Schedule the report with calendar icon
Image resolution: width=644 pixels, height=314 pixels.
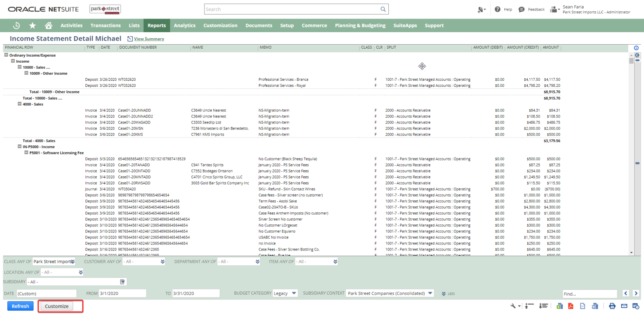[x=636, y=306]
